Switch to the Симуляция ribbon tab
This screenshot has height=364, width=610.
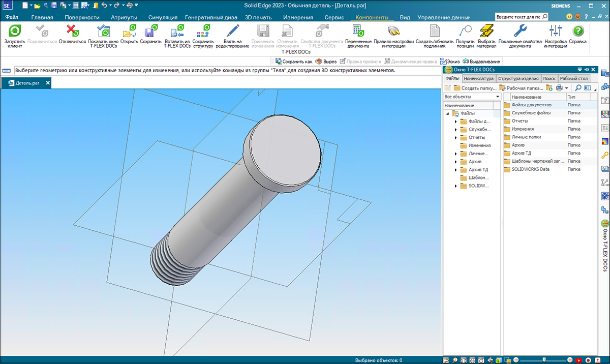(x=163, y=17)
